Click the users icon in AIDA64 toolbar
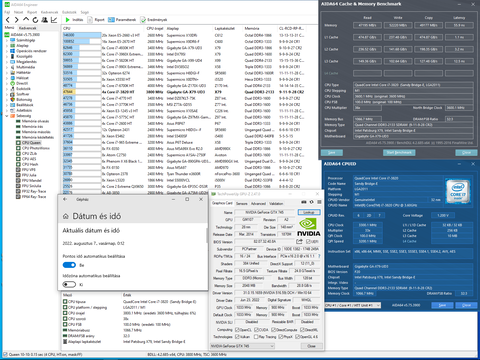Screen dimensions: 480x360 44,20
